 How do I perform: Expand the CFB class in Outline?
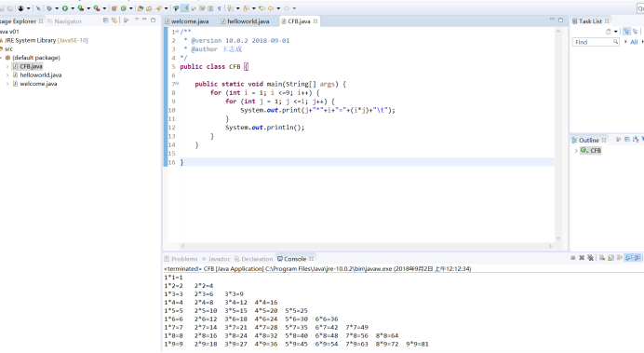[576, 151]
